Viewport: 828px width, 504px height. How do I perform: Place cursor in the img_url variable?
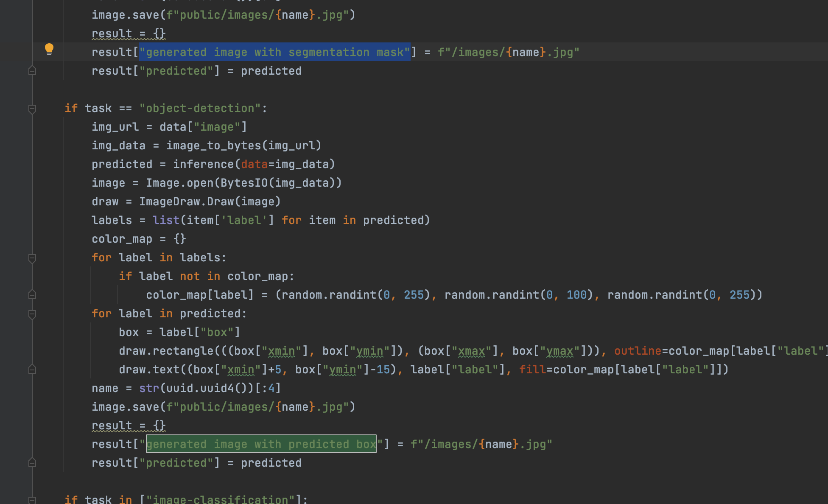pyautogui.click(x=115, y=126)
